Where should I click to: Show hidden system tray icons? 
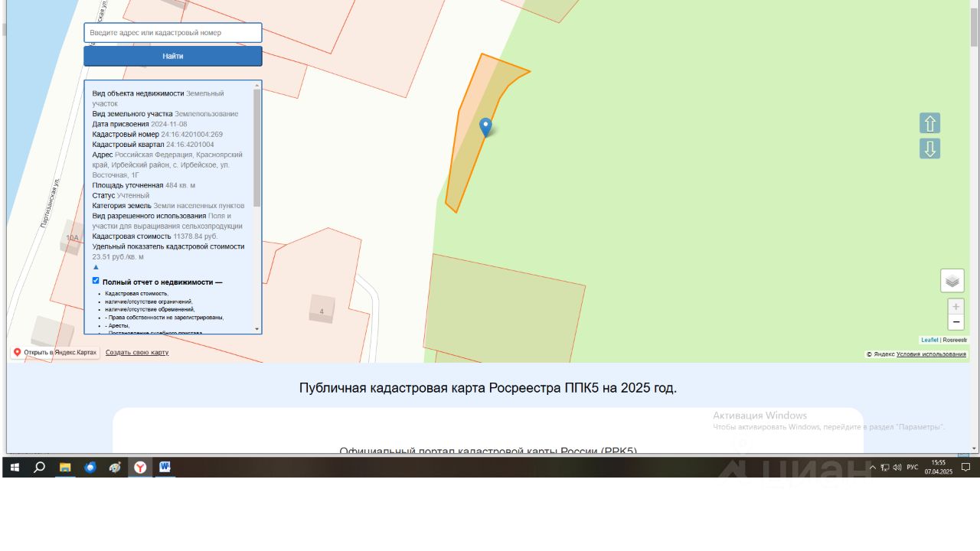coord(872,468)
